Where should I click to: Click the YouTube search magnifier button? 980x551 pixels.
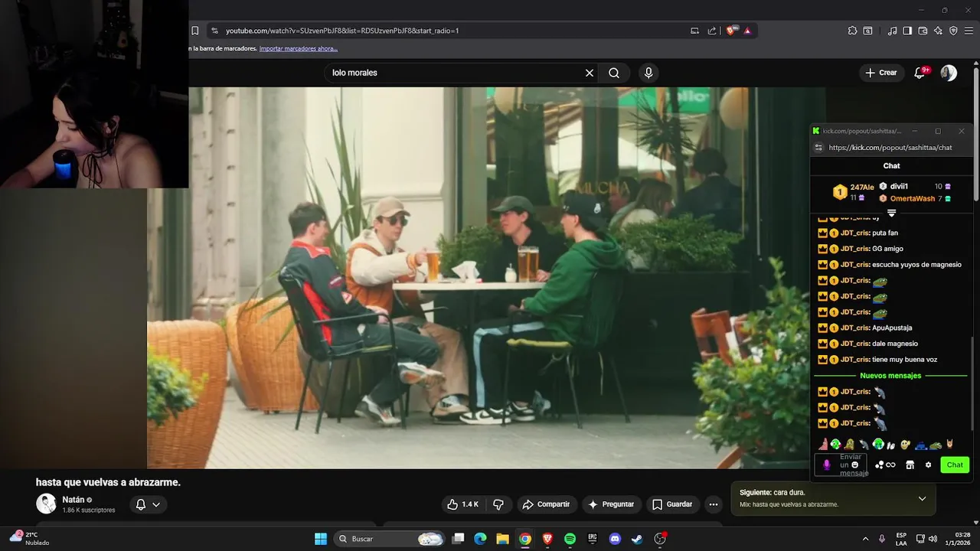(x=614, y=73)
